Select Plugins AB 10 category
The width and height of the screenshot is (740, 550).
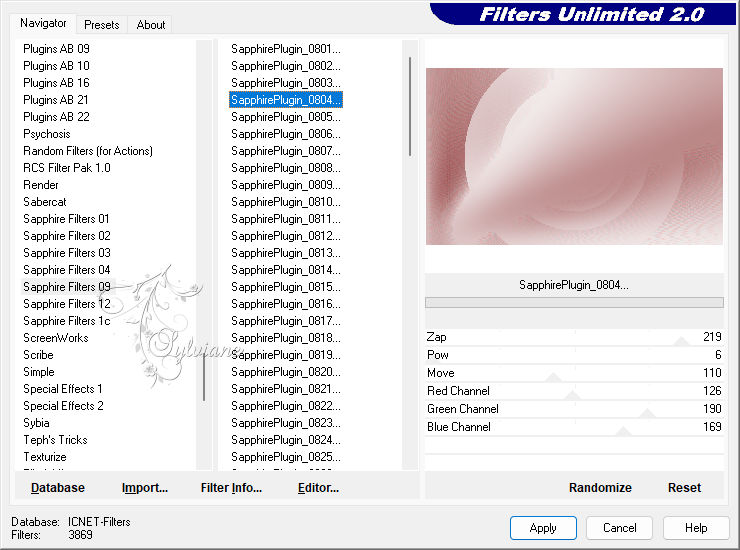click(56, 66)
